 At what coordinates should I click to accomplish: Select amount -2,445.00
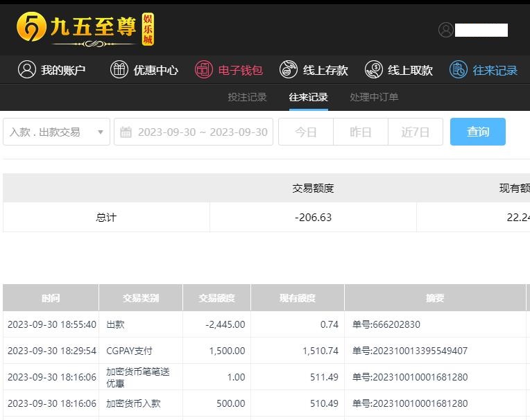pos(225,324)
